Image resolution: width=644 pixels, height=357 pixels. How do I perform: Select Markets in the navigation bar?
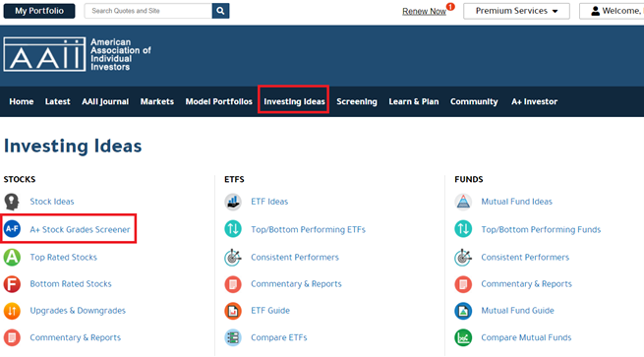coord(157,101)
